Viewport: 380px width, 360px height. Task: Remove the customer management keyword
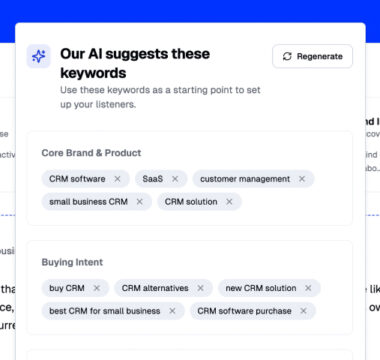[x=302, y=179]
